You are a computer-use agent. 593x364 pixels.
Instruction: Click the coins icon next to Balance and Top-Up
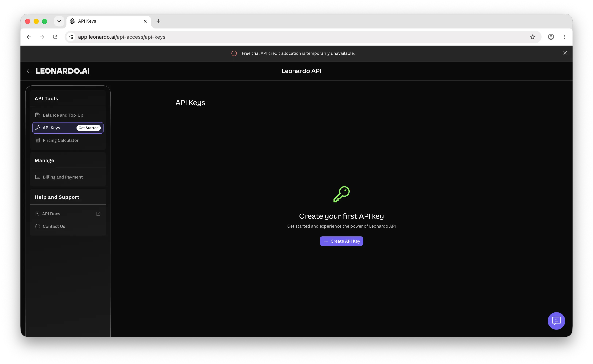(38, 115)
